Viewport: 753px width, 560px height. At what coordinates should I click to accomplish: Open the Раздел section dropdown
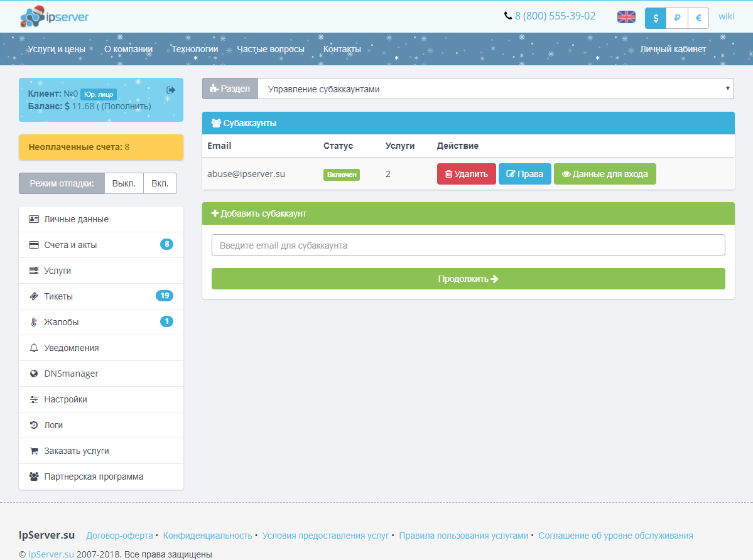tap(495, 89)
